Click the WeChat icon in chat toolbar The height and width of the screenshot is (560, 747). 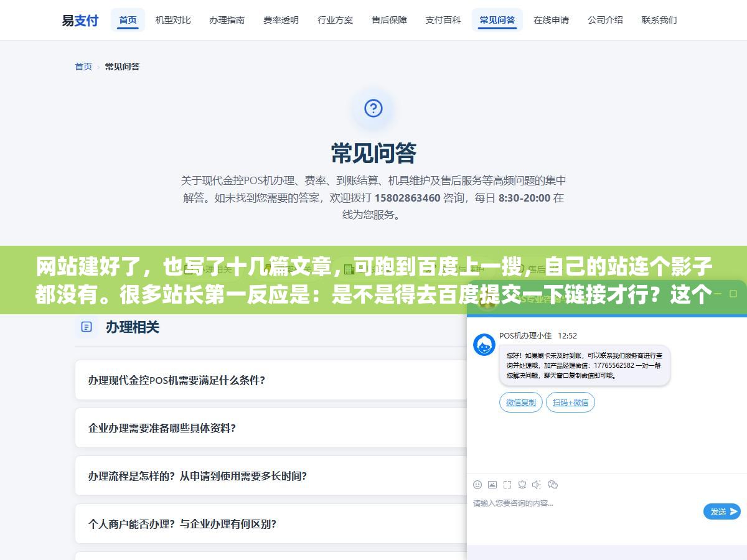click(553, 485)
